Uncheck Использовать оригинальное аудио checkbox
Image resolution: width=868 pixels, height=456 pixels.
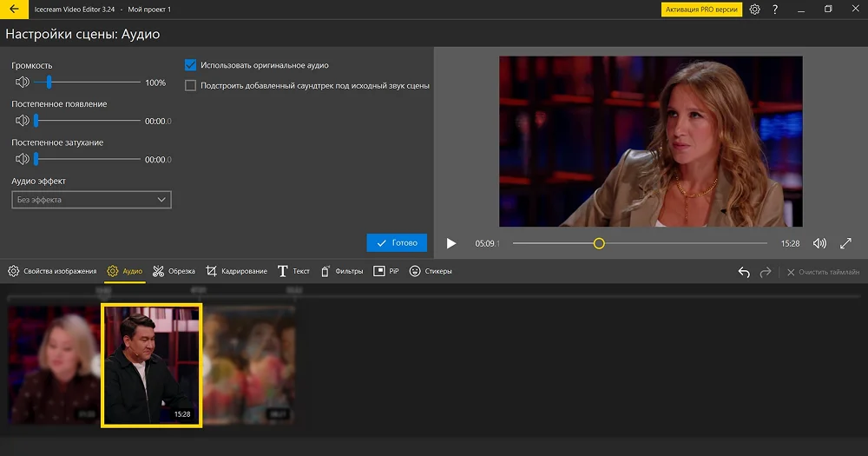(191, 65)
